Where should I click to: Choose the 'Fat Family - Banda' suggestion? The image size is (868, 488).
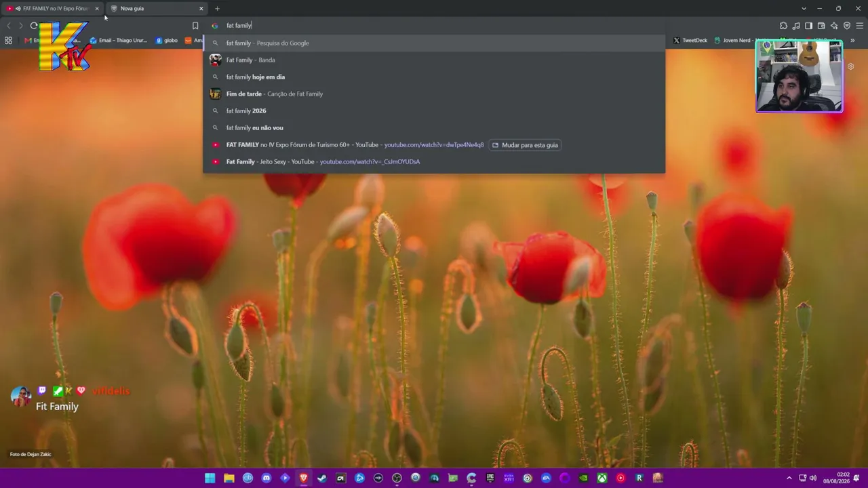coord(434,60)
